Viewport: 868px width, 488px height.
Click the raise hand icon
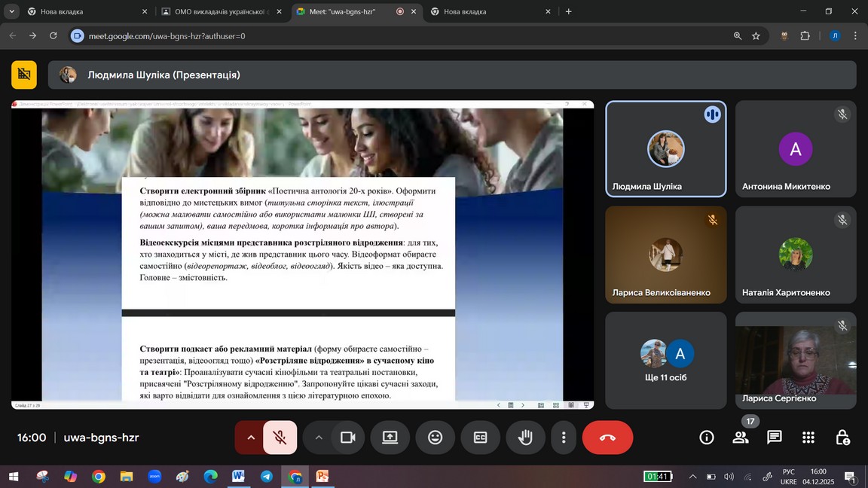(525, 438)
